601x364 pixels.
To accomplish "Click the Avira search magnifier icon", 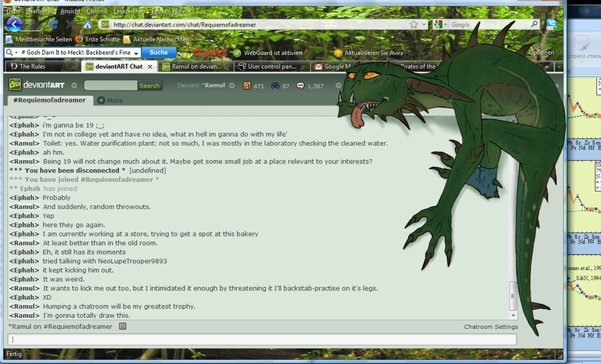I will coord(9,52).
